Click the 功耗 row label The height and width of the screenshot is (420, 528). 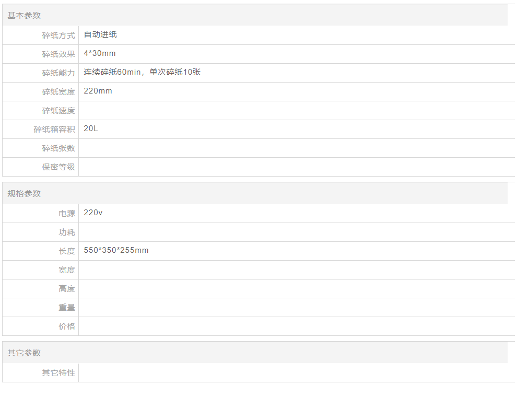coord(67,232)
